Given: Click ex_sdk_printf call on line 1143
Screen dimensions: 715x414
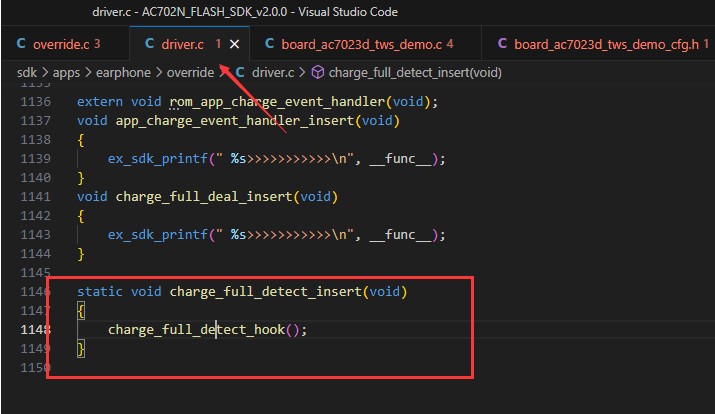Looking at the screenshot, I should tap(158, 234).
